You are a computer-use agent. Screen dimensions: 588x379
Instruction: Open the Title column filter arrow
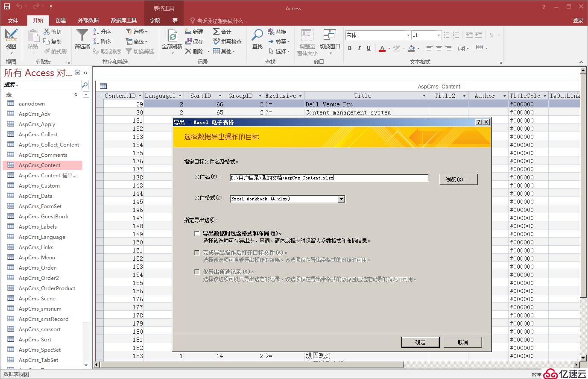tap(424, 96)
